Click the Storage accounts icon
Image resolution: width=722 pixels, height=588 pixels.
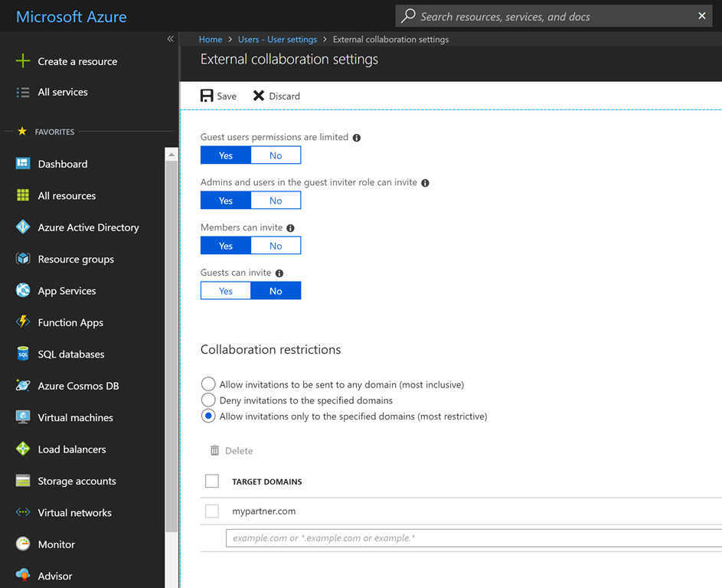[23, 481]
